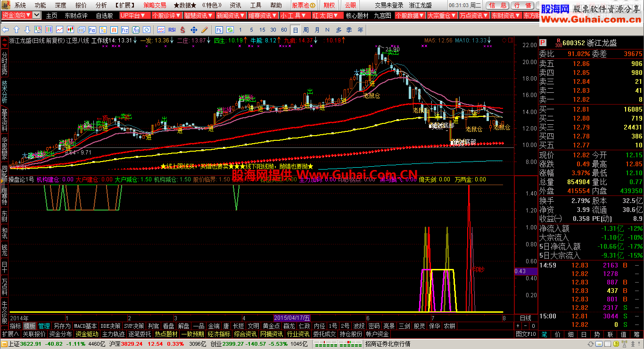Click the 2015/04/17 date marker
The width and height of the screenshot is (644, 349).
coord(292,318)
